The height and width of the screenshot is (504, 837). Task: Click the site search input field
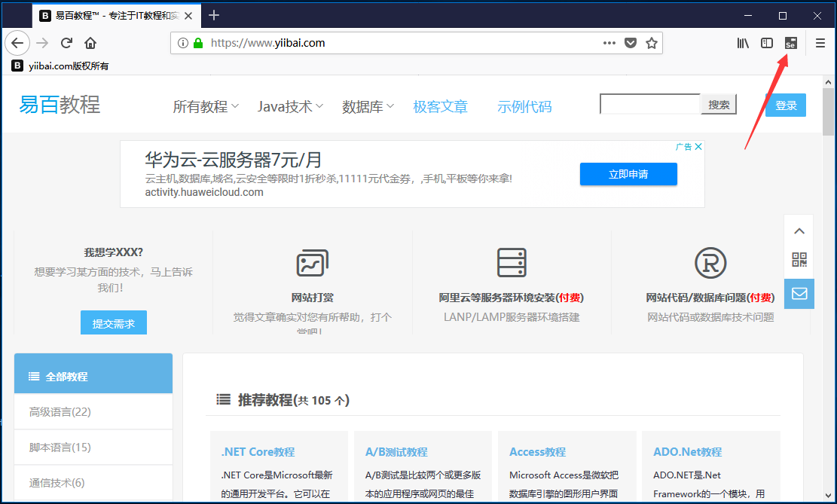coord(649,105)
